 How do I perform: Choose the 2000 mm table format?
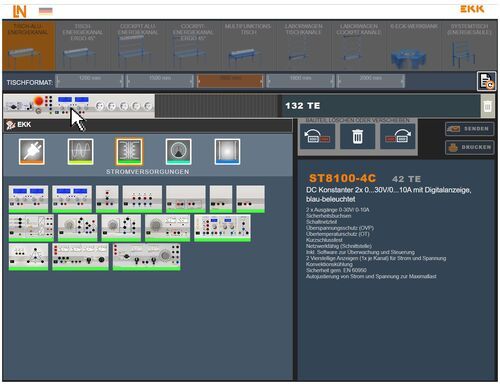[x=371, y=81]
